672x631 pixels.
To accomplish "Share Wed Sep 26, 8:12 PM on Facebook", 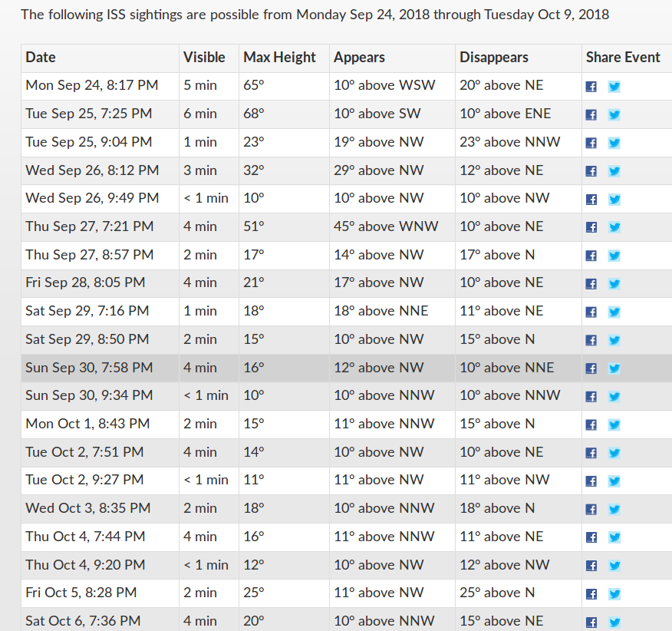I will pyautogui.click(x=591, y=171).
